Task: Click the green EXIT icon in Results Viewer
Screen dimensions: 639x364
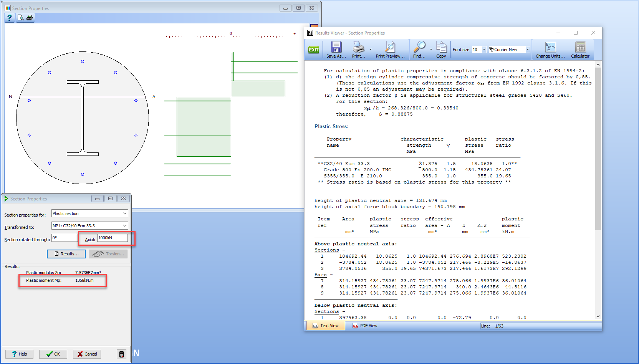Action: (x=314, y=50)
